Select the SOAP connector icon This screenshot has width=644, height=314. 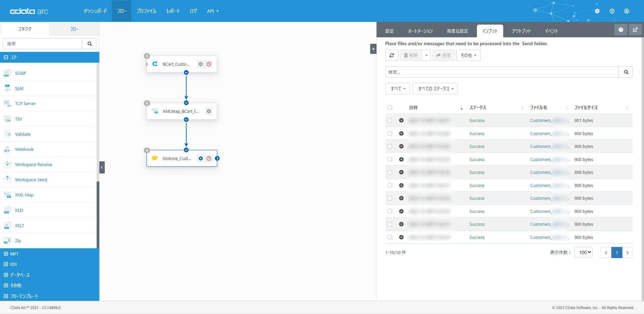click(7, 73)
